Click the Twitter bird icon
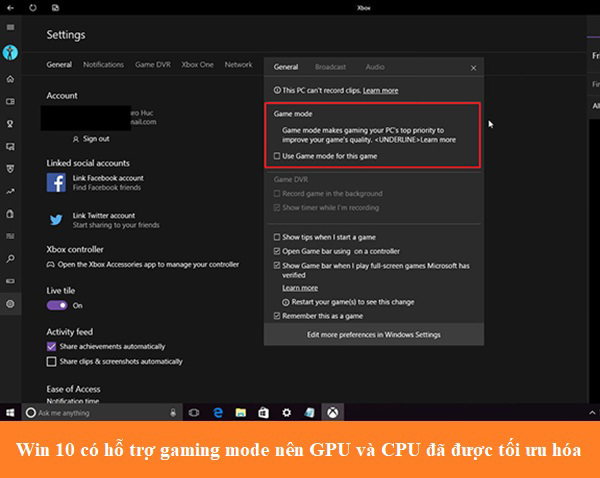 point(56,219)
